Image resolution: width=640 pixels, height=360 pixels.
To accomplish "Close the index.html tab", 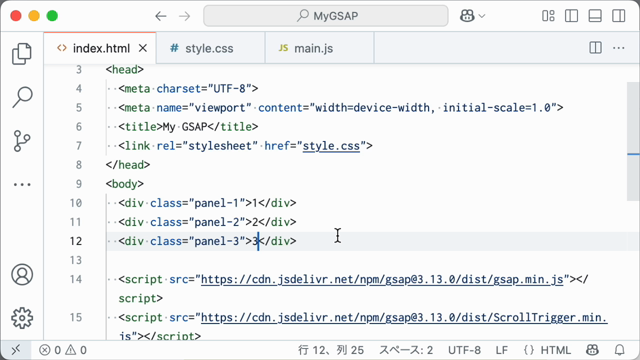I will pyautogui.click(x=143, y=48).
